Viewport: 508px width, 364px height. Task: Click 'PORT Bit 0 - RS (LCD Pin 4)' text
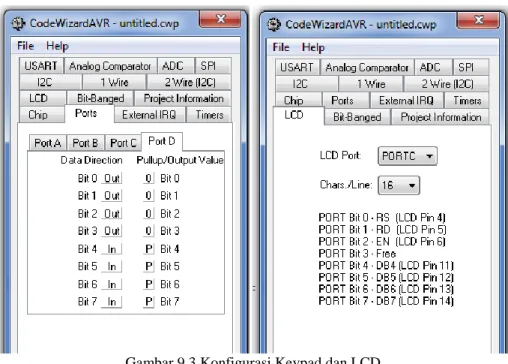click(382, 218)
